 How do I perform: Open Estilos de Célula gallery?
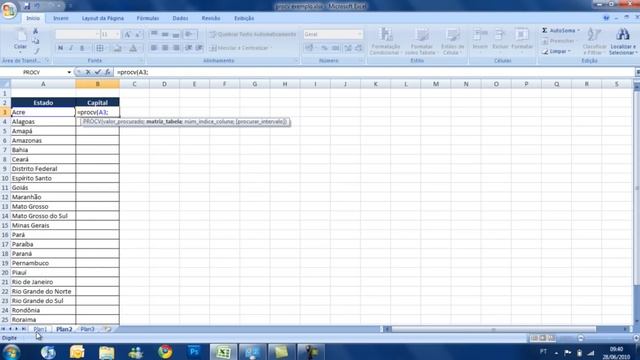[452, 41]
